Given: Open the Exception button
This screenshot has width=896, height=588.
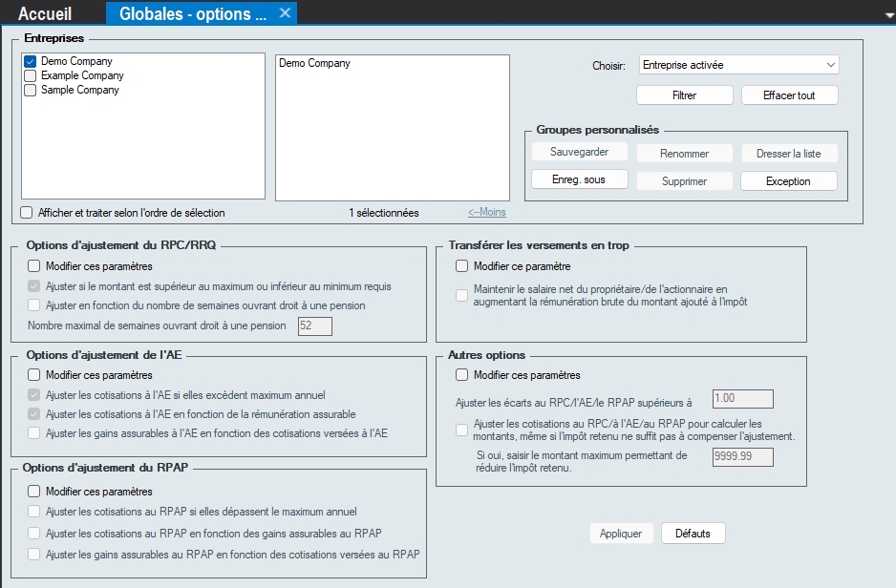Looking at the screenshot, I should [788, 181].
